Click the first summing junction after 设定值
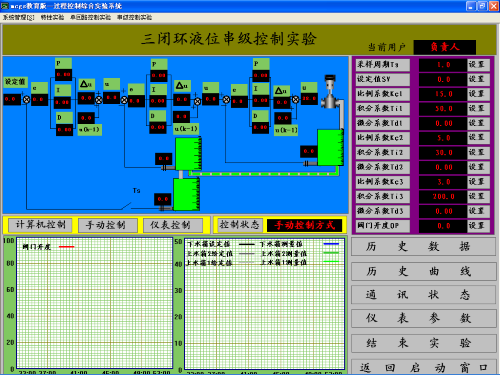The image size is (500, 375). (26, 99)
